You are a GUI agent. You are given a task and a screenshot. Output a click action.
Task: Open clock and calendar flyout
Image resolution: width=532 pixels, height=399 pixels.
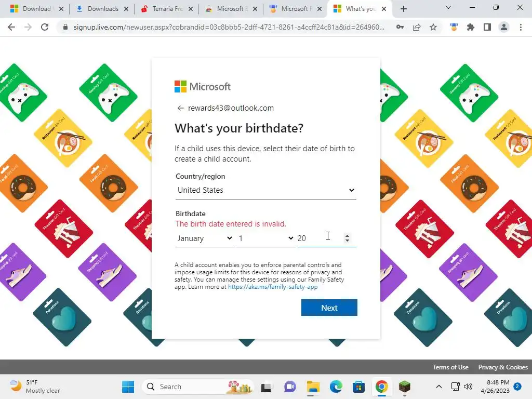pyautogui.click(x=495, y=387)
